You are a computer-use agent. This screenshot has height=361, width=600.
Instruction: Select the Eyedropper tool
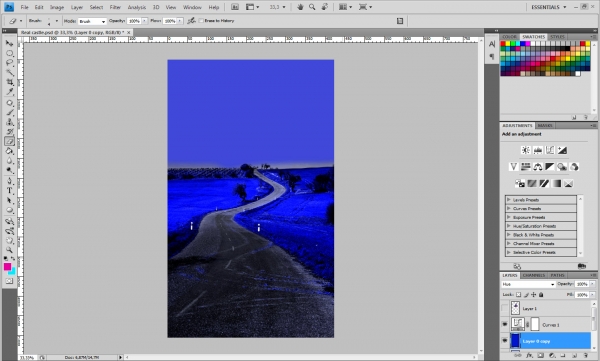point(9,91)
